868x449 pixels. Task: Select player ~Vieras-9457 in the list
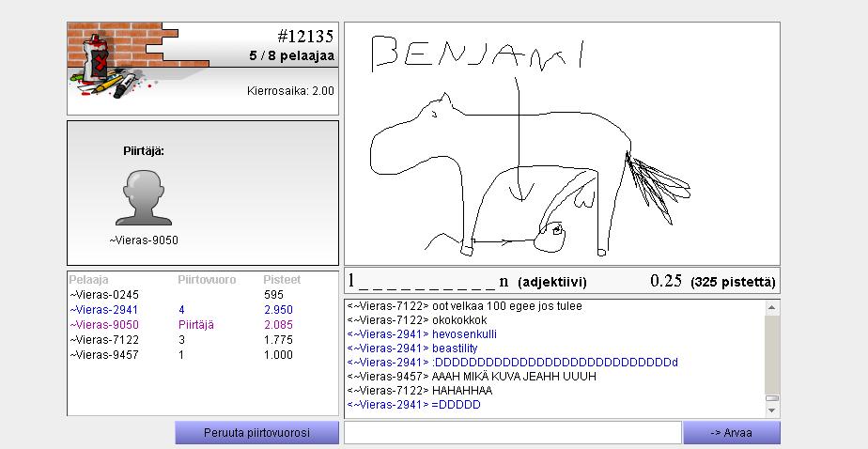point(203,355)
